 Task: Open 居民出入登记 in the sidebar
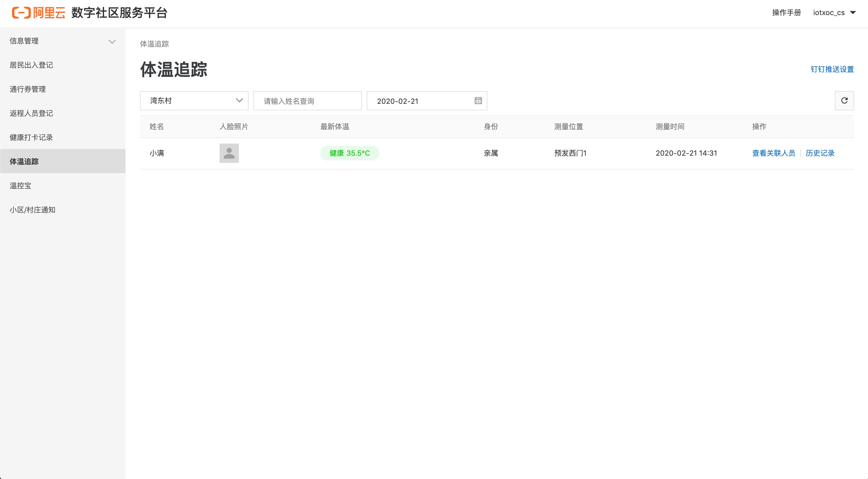coord(63,65)
